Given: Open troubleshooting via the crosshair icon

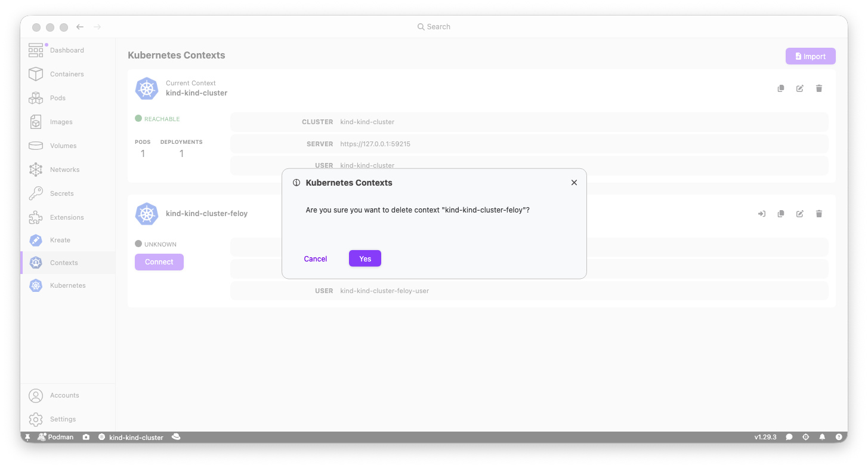Looking at the screenshot, I should click(x=806, y=437).
